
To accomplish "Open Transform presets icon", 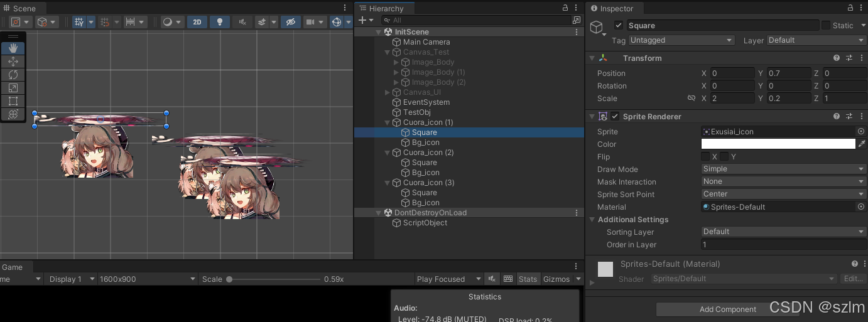I will coord(849,58).
